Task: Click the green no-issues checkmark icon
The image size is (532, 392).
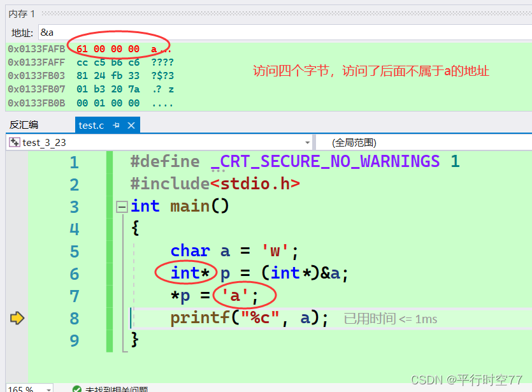Action: [x=77, y=389]
